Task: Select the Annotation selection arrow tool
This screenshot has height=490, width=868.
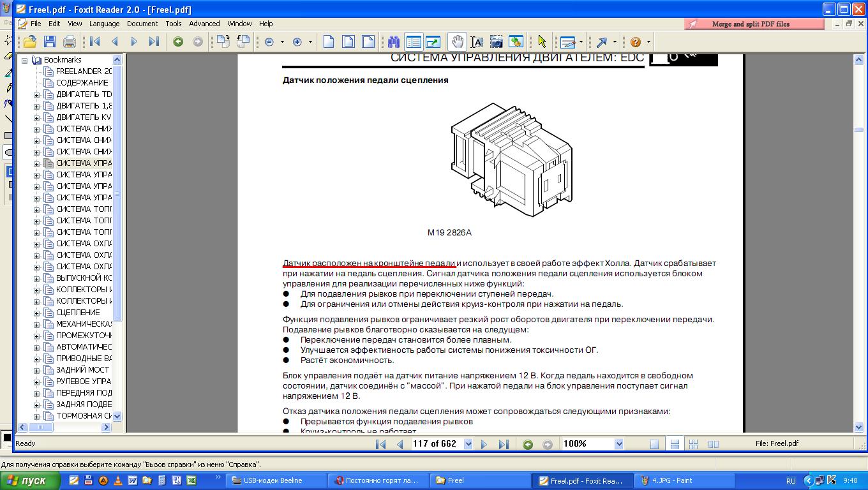Action: click(542, 42)
